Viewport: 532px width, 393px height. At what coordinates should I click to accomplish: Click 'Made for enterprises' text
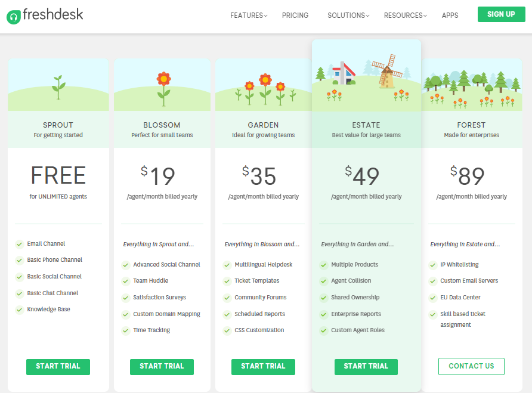point(471,135)
